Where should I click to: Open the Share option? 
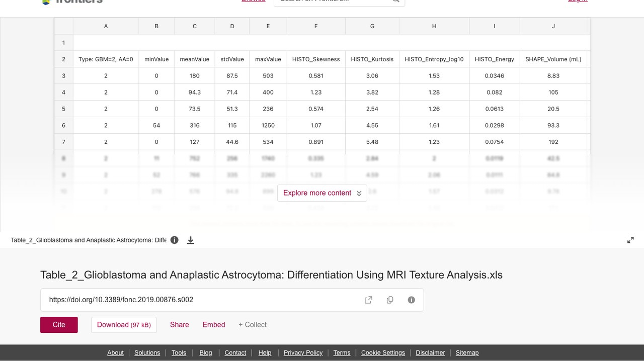coord(180,325)
